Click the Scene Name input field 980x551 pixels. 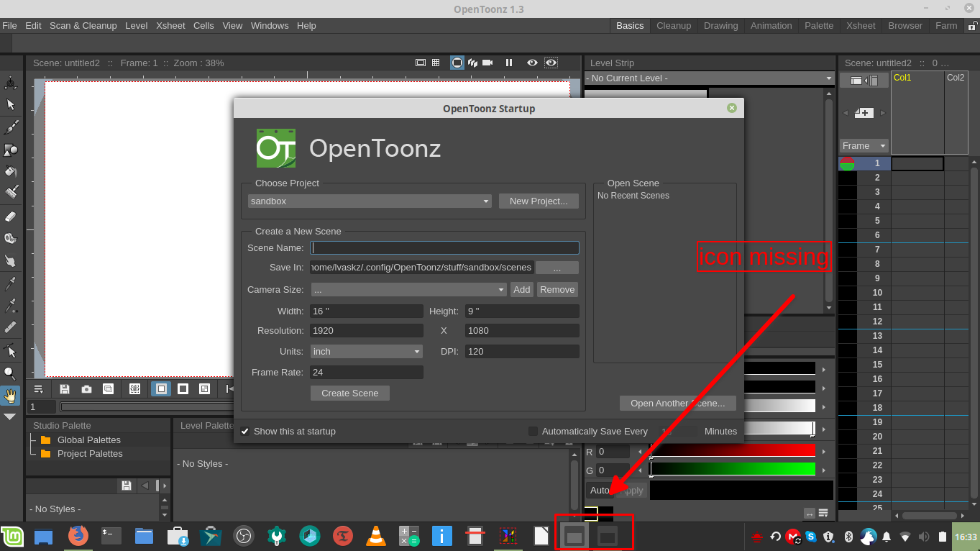click(x=444, y=248)
